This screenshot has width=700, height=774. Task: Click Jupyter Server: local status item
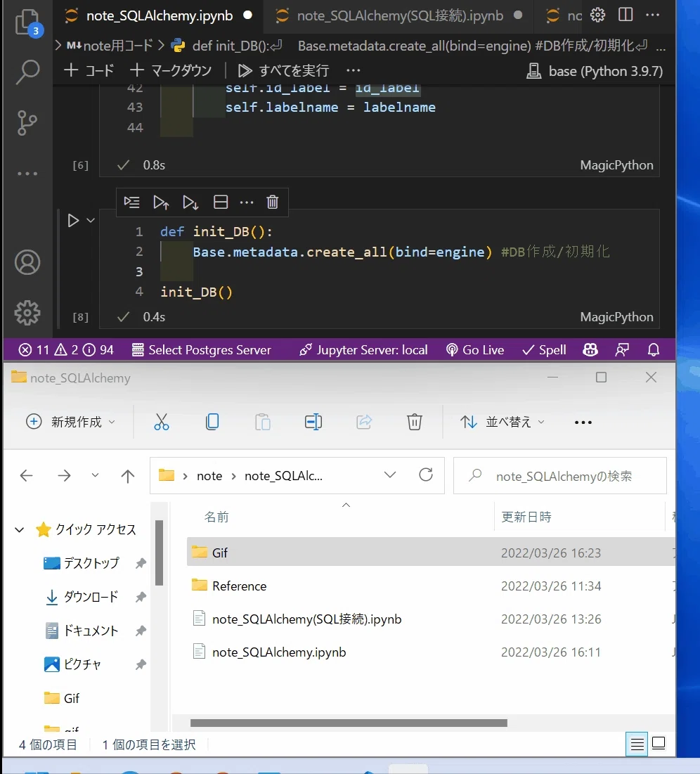point(363,350)
